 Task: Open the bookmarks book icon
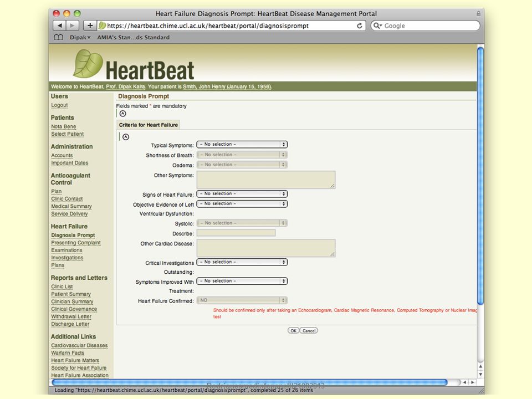(59, 37)
